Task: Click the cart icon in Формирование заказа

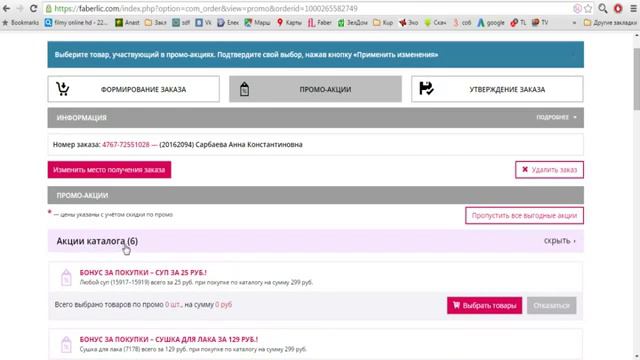Action: tap(62, 89)
